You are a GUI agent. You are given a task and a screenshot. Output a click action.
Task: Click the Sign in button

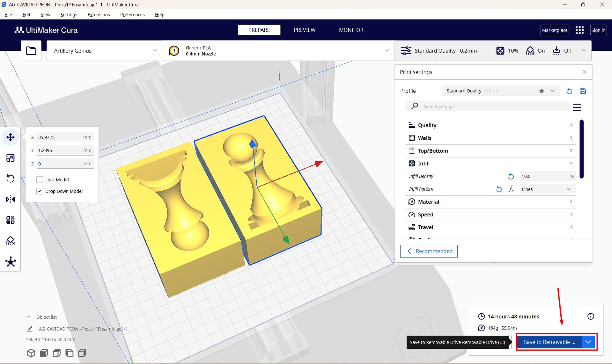point(598,30)
